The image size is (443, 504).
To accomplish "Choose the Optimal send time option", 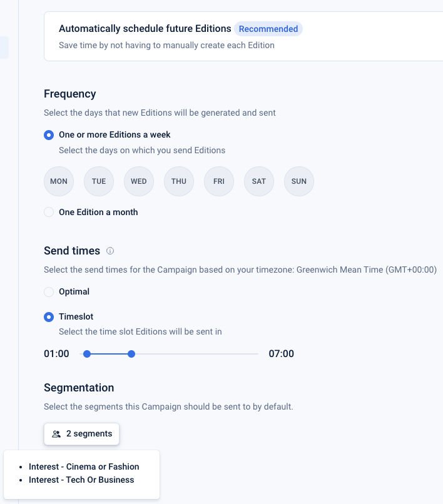I will (x=49, y=292).
